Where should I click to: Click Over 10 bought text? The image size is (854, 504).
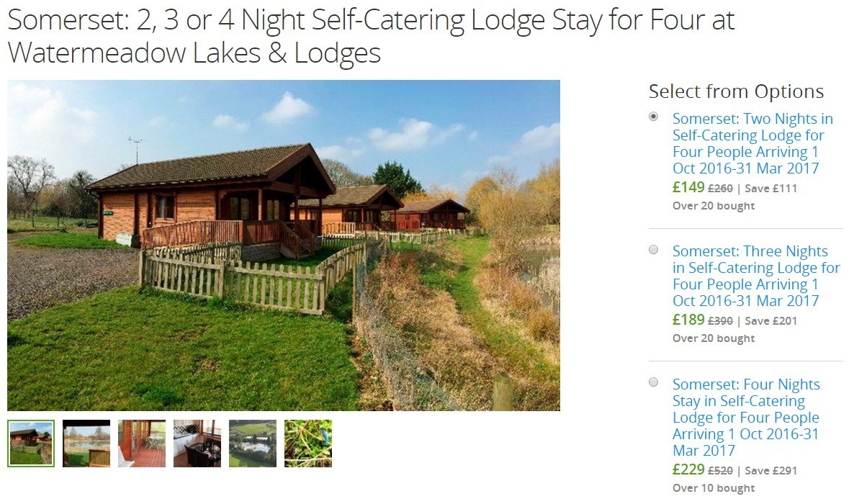click(714, 488)
